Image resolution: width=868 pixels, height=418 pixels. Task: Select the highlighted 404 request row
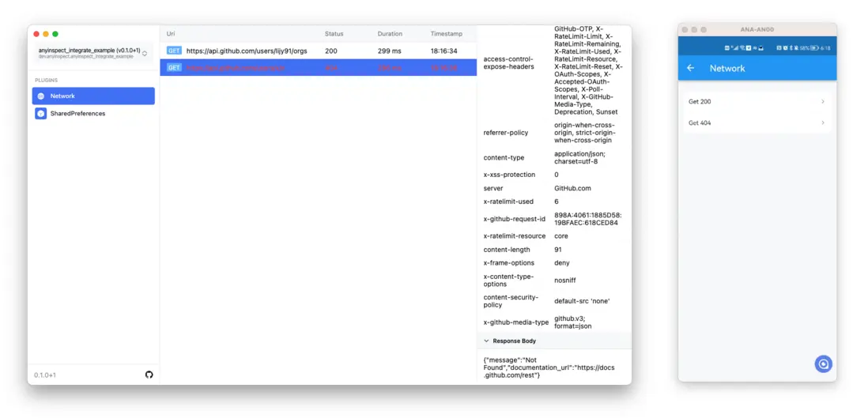click(x=319, y=67)
